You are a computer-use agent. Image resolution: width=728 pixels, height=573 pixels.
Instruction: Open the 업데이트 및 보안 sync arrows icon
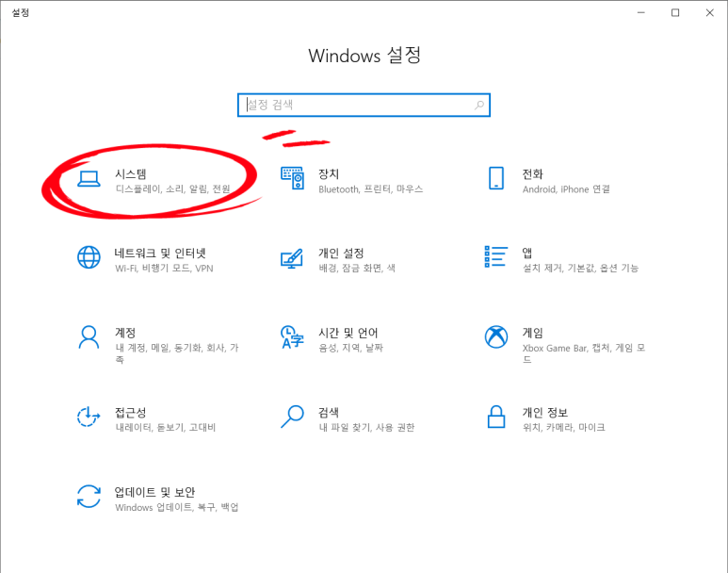click(x=89, y=497)
